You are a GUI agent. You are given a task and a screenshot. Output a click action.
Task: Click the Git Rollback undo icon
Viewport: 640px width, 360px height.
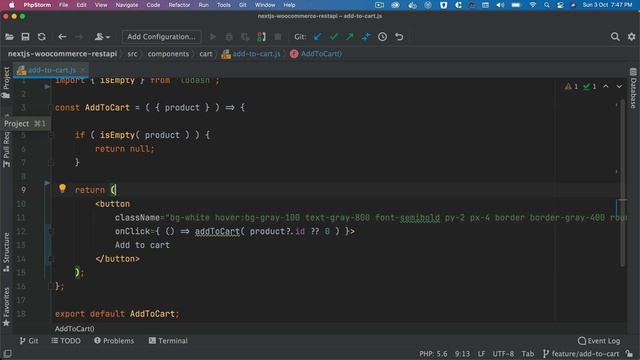point(399,37)
